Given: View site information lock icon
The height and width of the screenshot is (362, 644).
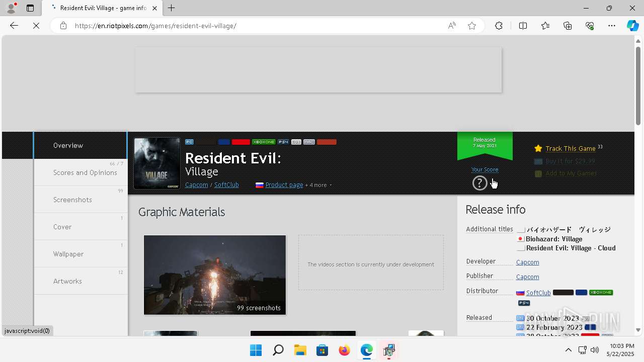Looking at the screenshot, I should pyautogui.click(x=63, y=26).
